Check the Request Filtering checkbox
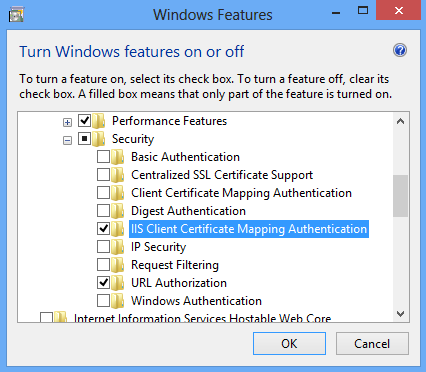This screenshot has width=426, height=372. click(103, 264)
